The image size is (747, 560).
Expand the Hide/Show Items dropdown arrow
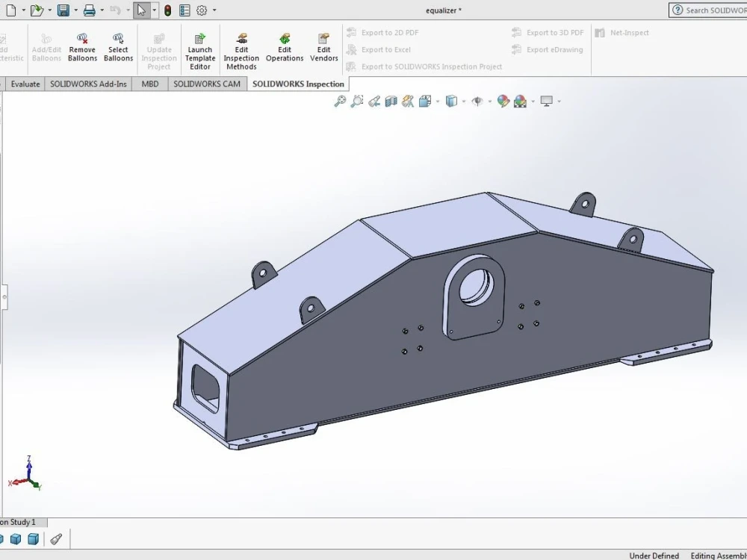point(490,101)
